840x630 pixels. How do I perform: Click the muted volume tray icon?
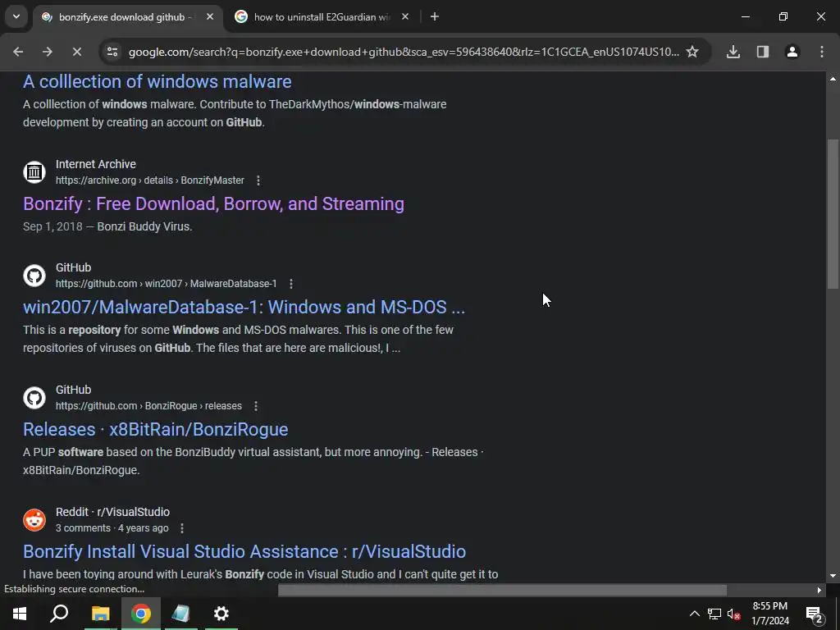pyautogui.click(x=734, y=614)
